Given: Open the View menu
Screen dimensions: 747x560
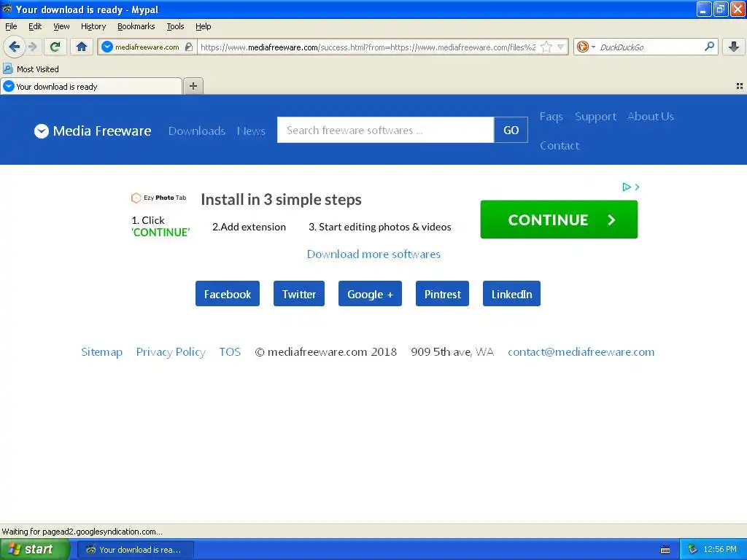Looking at the screenshot, I should (x=61, y=26).
